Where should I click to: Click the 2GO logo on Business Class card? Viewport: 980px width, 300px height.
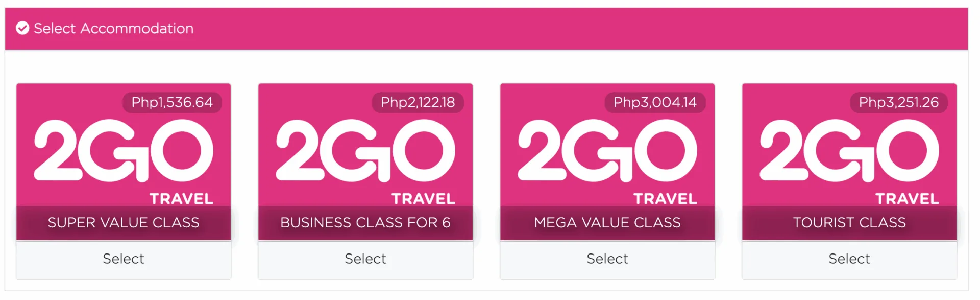(x=365, y=151)
